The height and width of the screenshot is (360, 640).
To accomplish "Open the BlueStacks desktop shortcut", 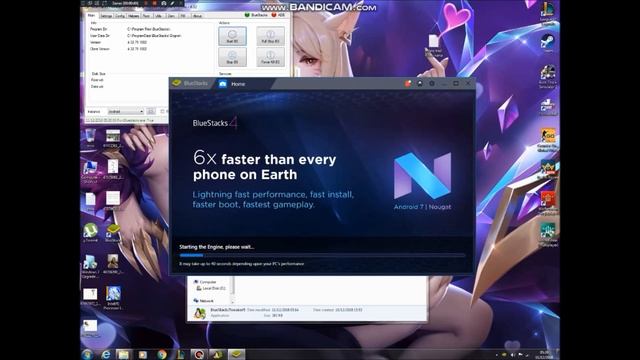I will pos(113,233).
